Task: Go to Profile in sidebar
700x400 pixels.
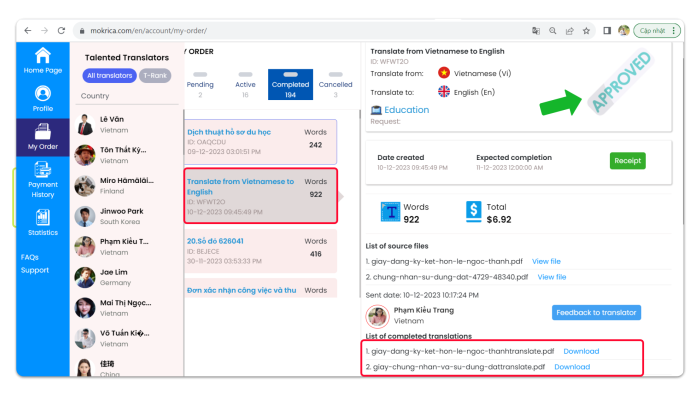Action: [42, 98]
